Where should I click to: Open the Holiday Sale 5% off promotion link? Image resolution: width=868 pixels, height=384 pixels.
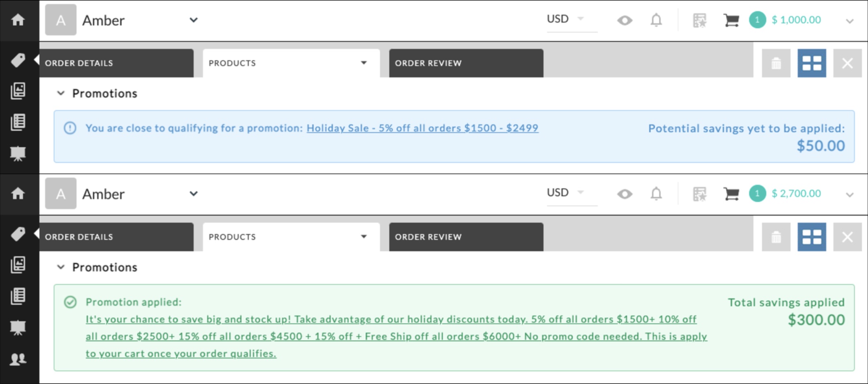(422, 128)
